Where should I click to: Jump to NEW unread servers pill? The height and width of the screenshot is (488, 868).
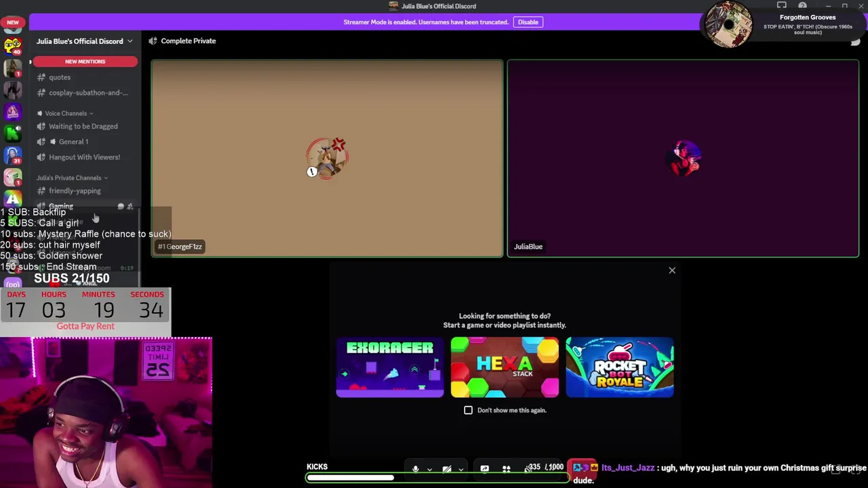tap(12, 22)
